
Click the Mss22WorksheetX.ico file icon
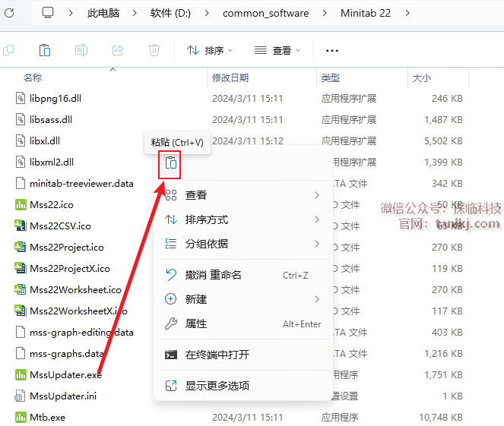click(x=21, y=311)
